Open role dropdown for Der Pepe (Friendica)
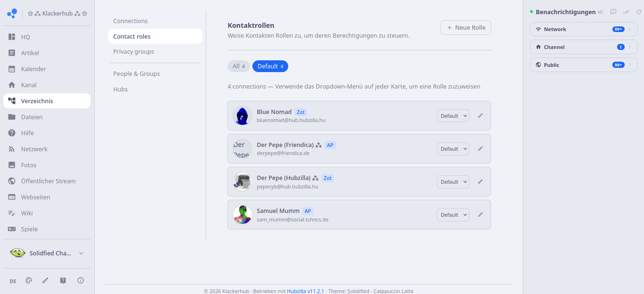The width and height of the screenshot is (644, 294). tap(453, 149)
